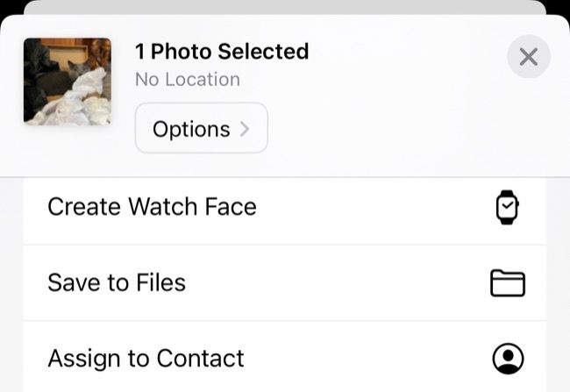This screenshot has height=392, width=570.
Task: Select the Save to Files action
Action: [117, 283]
